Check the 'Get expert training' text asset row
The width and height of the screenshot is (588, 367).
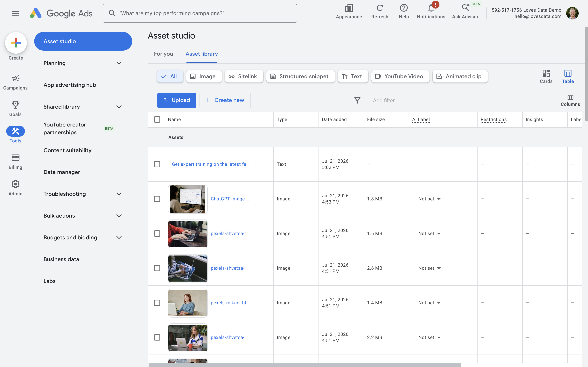click(157, 164)
